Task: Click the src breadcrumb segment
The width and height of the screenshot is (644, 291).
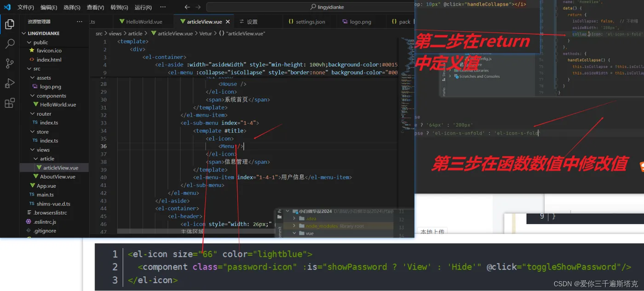Action: click(x=99, y=34)
